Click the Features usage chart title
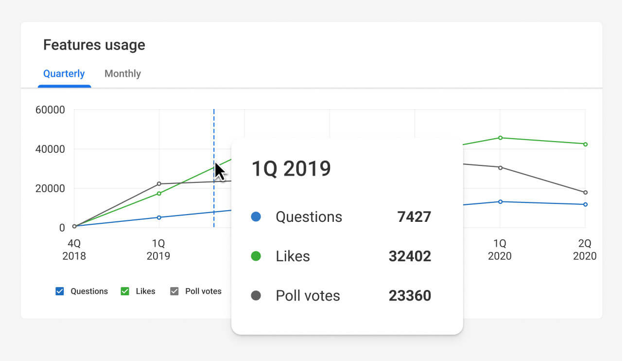This screenshot has width=644, height=361. [x=94, y=45]
